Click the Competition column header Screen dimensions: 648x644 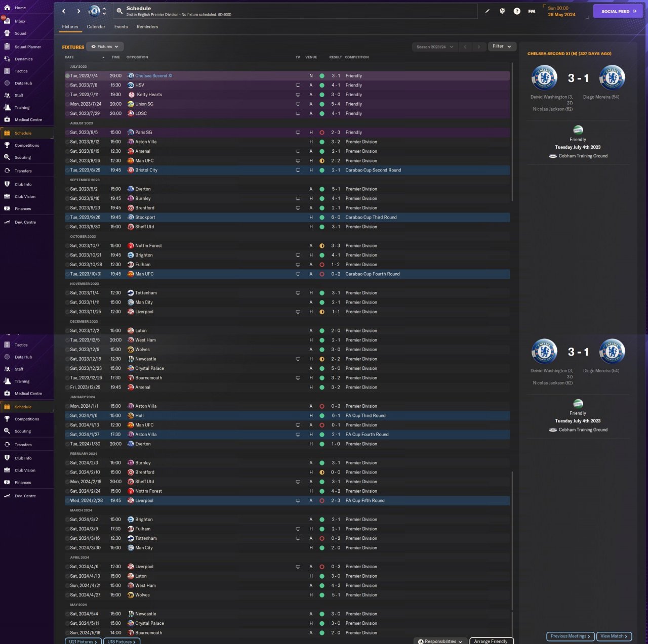[x=357, y=57]
